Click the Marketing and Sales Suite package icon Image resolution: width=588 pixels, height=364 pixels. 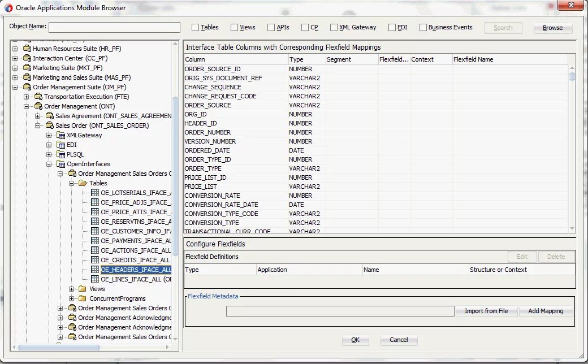(x=27, y=77)
